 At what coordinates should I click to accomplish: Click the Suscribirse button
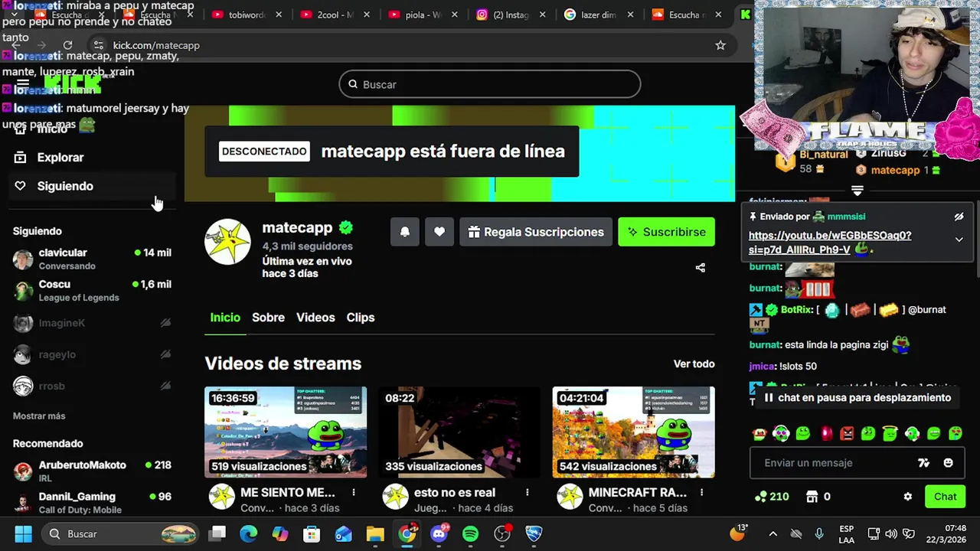[667, 232]
